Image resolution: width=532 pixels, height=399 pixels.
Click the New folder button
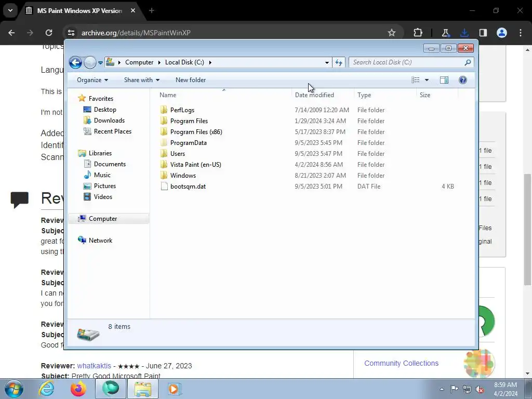click(191, 80)
